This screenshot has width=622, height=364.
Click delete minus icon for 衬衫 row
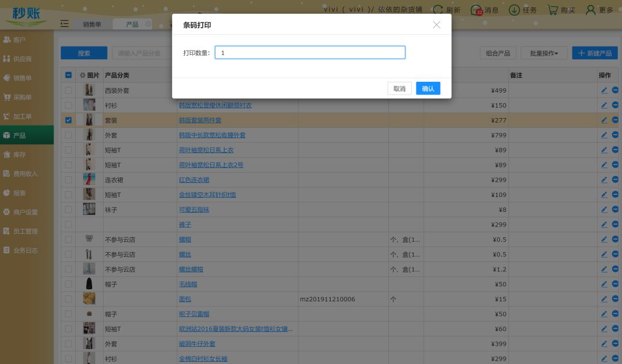click(x=615, y=105)
